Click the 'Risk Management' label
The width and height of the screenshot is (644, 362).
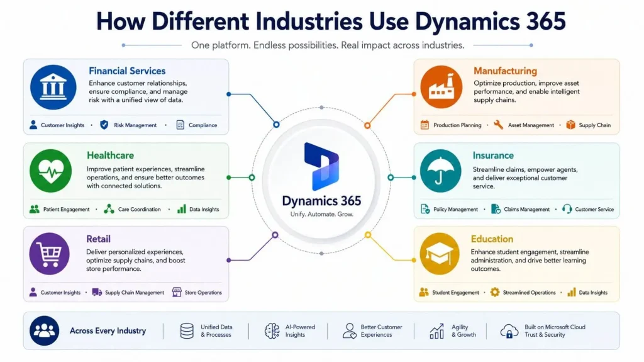pyautogui.click(x=135, y=125)
